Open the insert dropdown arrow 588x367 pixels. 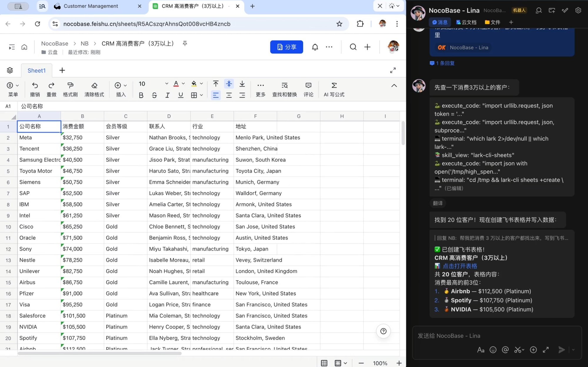pos(125,85)
